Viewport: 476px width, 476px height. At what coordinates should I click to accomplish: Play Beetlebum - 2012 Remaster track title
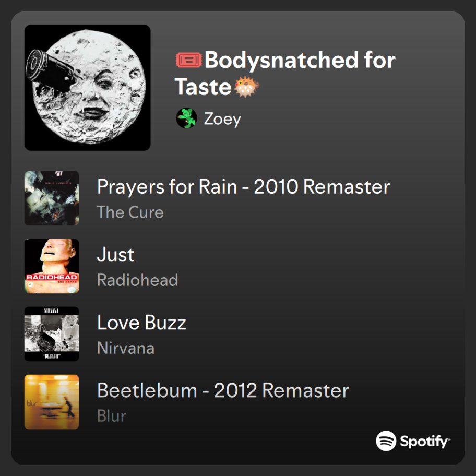coord(223,390)
